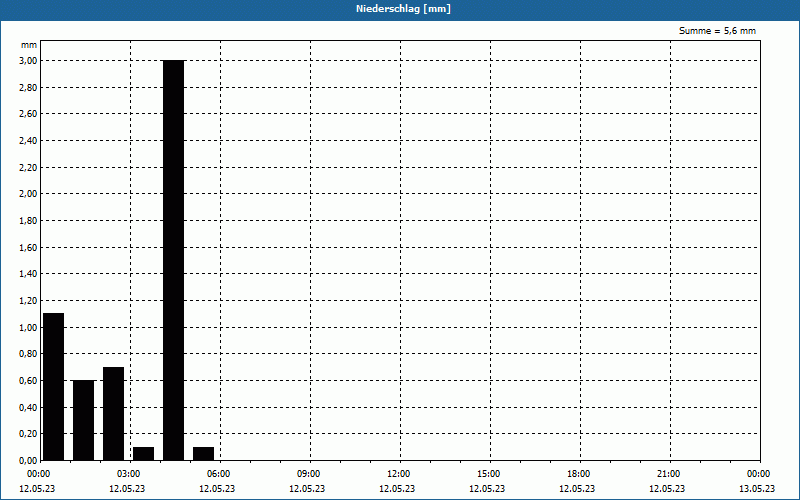Select the 06:00 time label

[218, 474]
